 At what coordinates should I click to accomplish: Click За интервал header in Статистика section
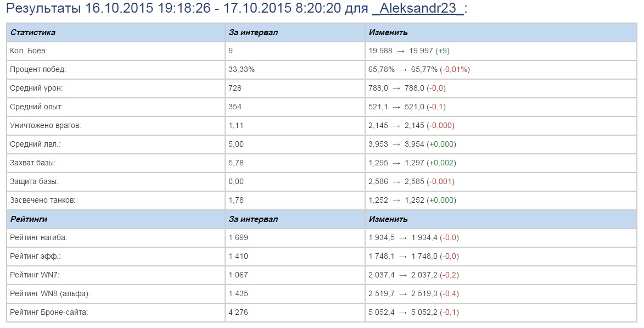253,32
